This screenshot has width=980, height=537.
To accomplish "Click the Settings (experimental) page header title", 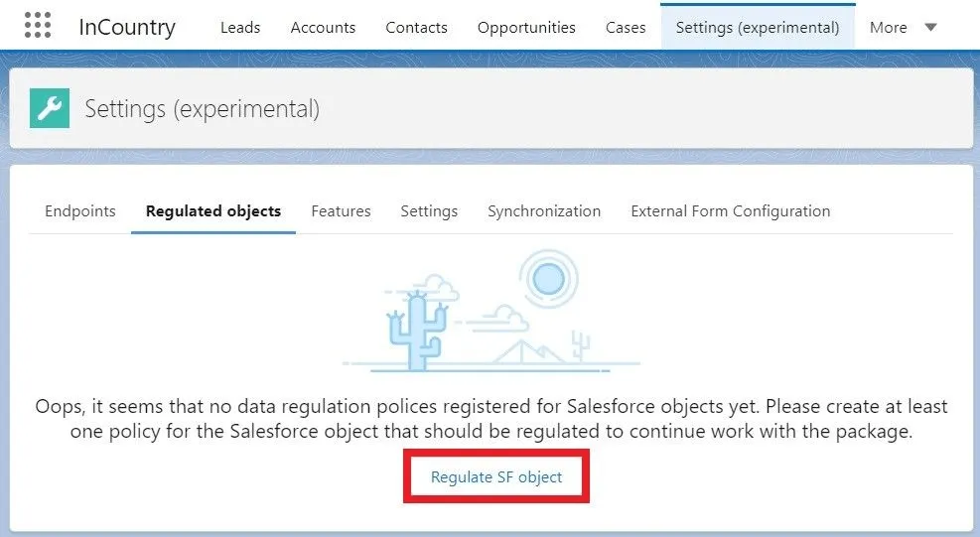I will pos(202,108).
